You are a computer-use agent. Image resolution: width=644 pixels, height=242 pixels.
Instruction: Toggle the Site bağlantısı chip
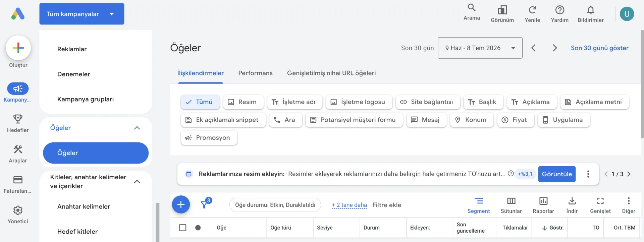pyautogui.click(x=428, y=102)
